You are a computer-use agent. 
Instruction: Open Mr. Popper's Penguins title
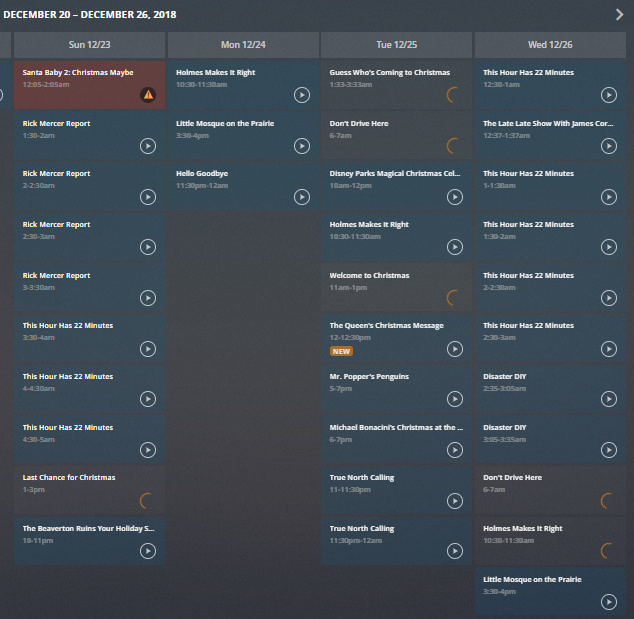pos(369,376)
